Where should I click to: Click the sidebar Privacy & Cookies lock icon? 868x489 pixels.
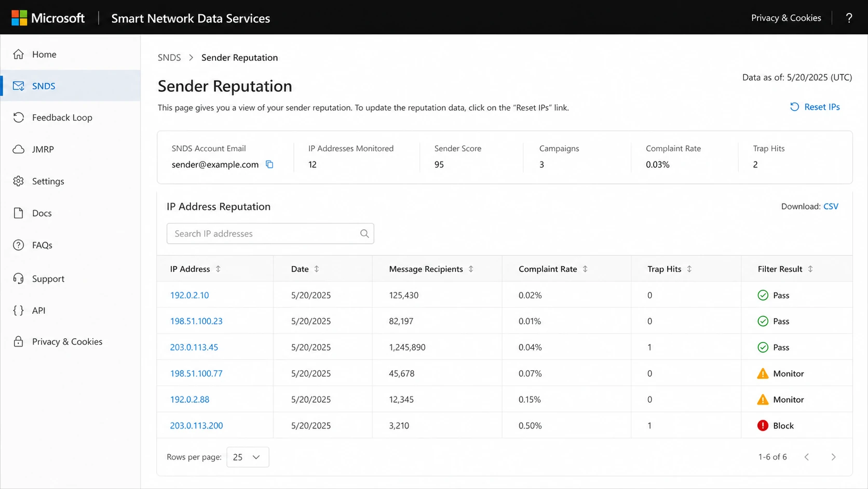[19, 341]
